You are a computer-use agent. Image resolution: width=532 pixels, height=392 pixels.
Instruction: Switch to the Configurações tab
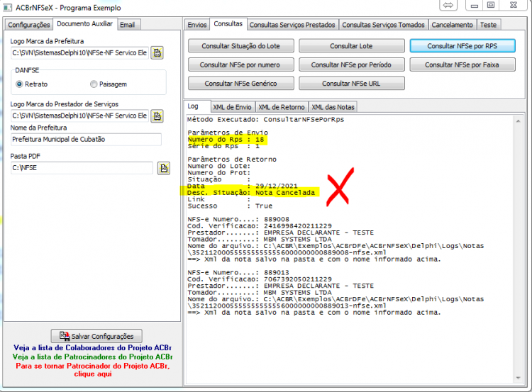(29, 25)
